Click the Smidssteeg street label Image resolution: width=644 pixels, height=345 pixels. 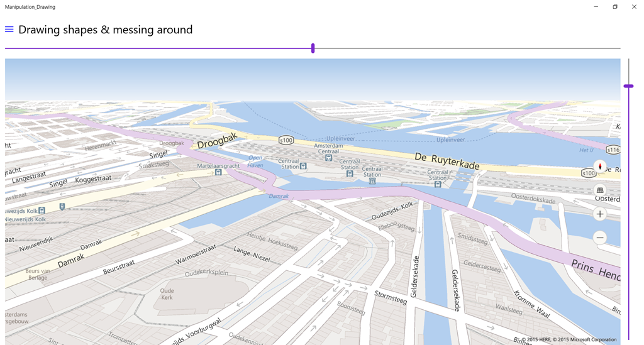(x=473, y=238)
